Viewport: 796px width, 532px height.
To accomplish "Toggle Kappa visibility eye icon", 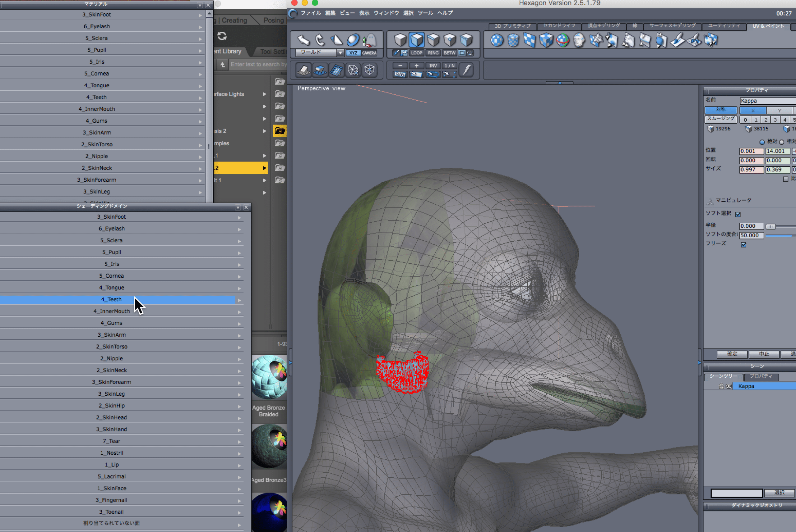I will (x=729, y=386).
